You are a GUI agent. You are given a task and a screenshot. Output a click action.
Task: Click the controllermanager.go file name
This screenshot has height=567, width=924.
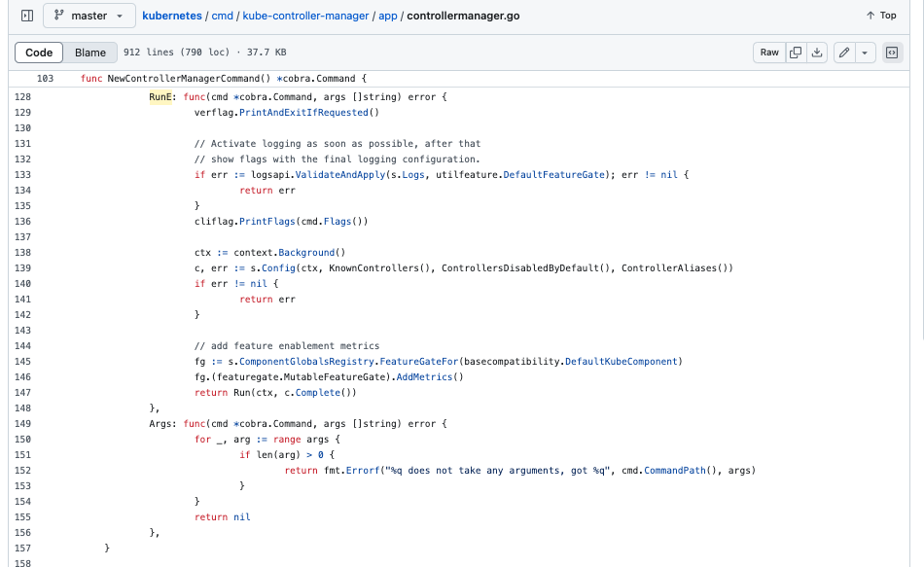click(463, 16)
